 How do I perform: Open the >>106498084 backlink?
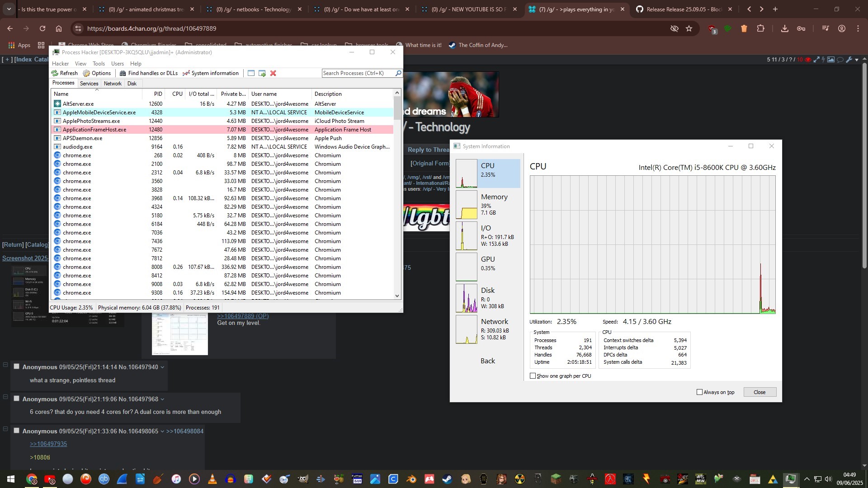(185, 432)
